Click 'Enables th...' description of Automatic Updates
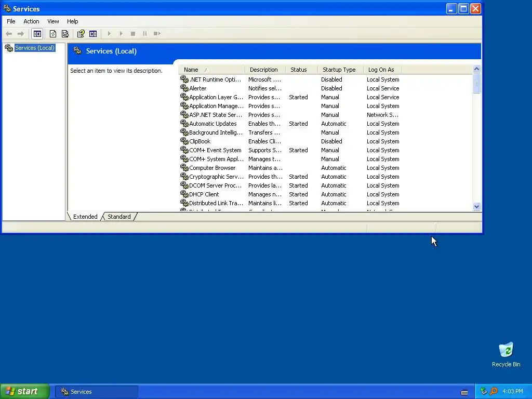Screen dimensions: 532x399 click(x=264, y=124)
